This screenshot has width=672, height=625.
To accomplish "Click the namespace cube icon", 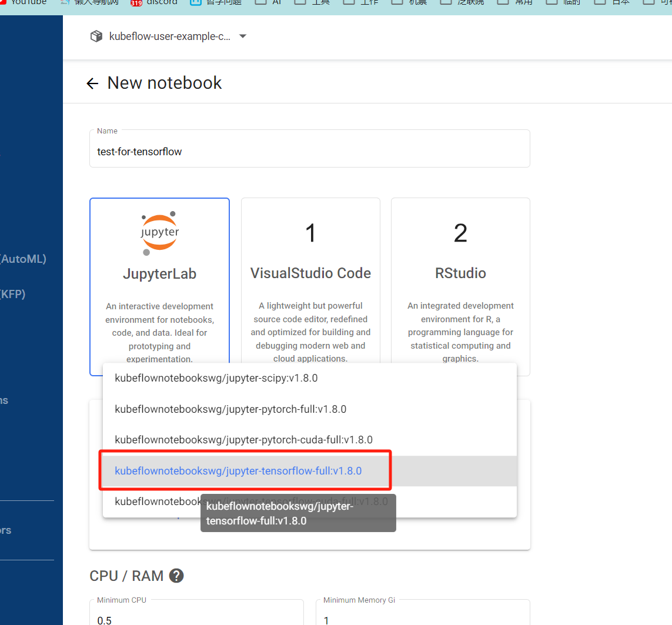I will tap(96, 36).
